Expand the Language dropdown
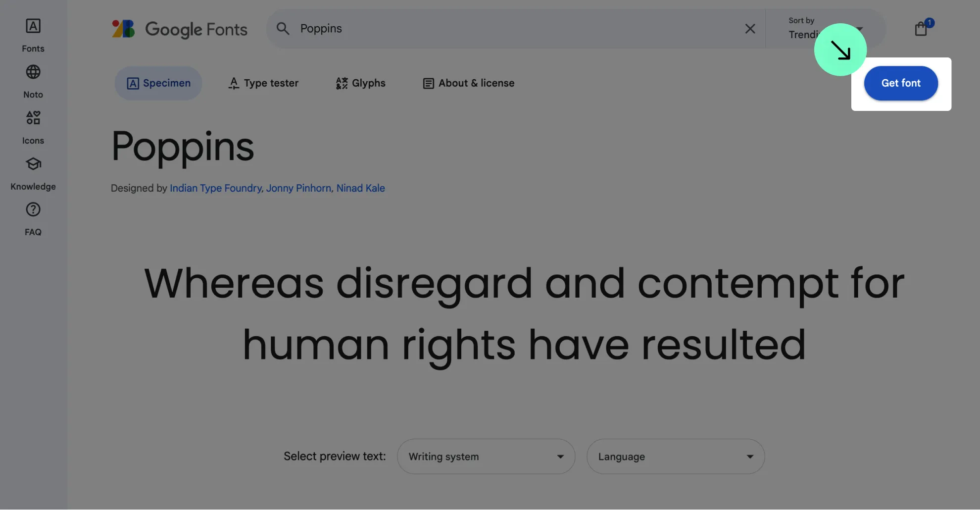The image size is (980, 510). [x=676, y=457]
